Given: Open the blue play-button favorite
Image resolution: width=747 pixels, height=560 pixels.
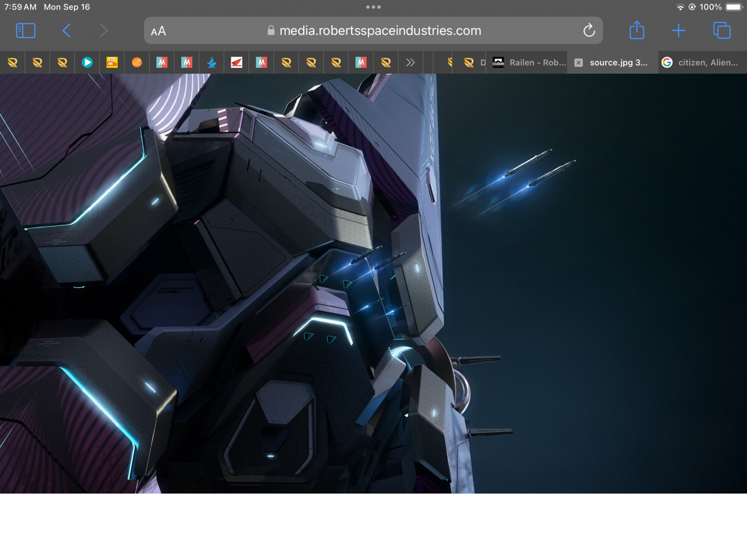Looking at the screenshot, I should (x=87, y=62).
